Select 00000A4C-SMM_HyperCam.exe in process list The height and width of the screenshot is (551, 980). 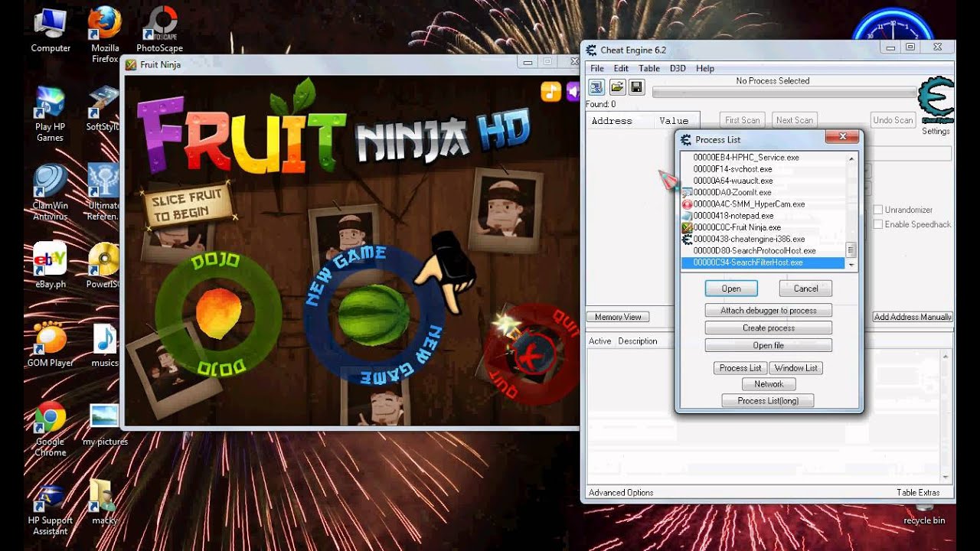tap(763, 204)
